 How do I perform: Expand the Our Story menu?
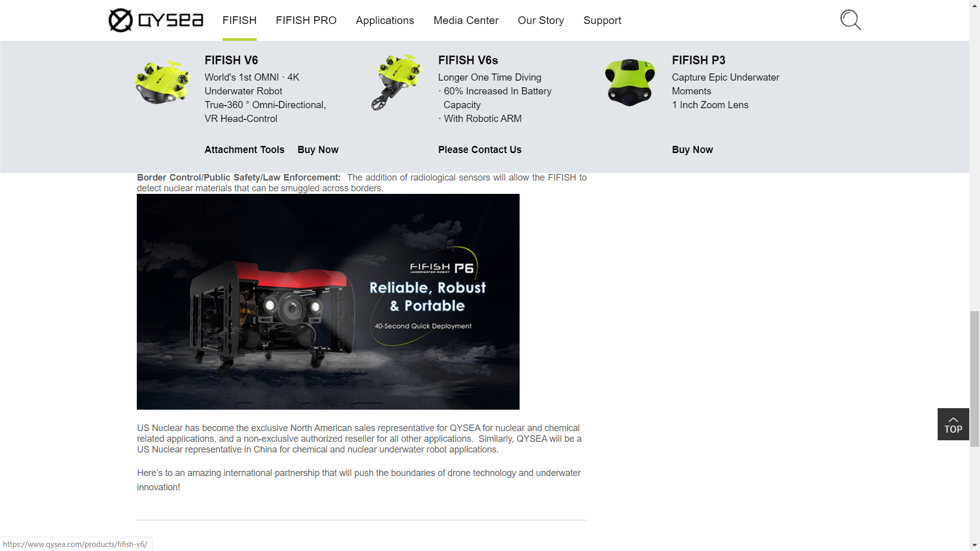click(x=541, y=20)
